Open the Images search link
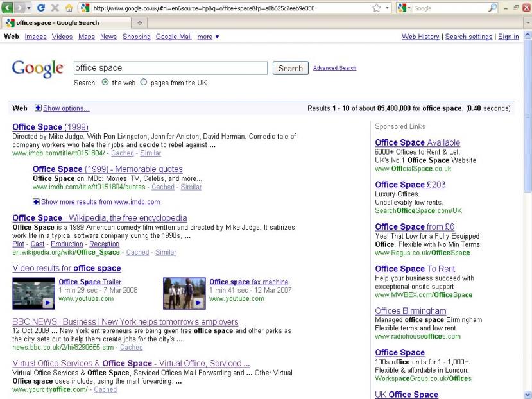The width and height of the screenshot is (532, 399). pos(36,37)
